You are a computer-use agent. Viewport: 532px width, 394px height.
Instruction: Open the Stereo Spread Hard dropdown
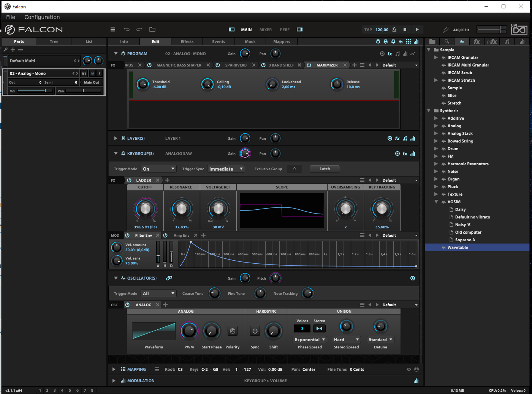(346, 340)
